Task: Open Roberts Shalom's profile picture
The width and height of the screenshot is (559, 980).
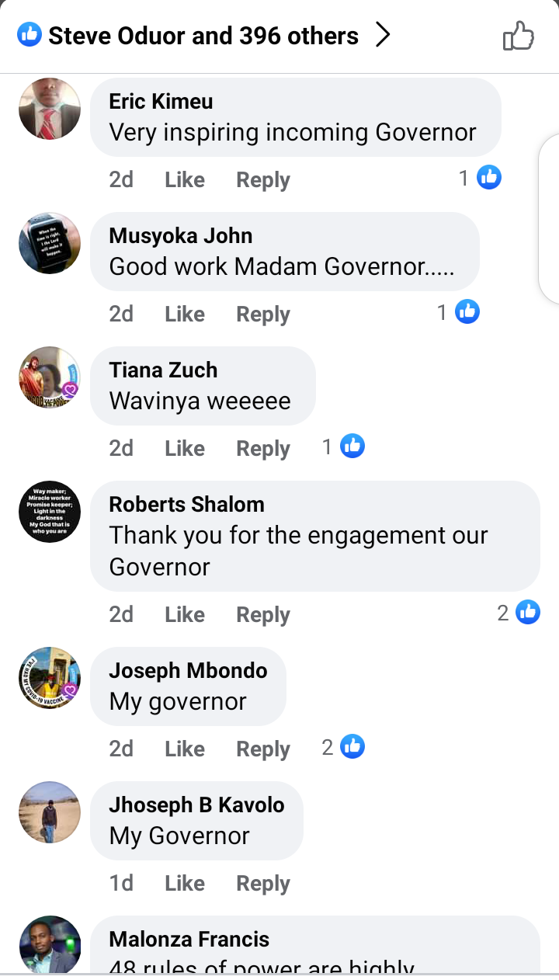Action: (50, 512)
